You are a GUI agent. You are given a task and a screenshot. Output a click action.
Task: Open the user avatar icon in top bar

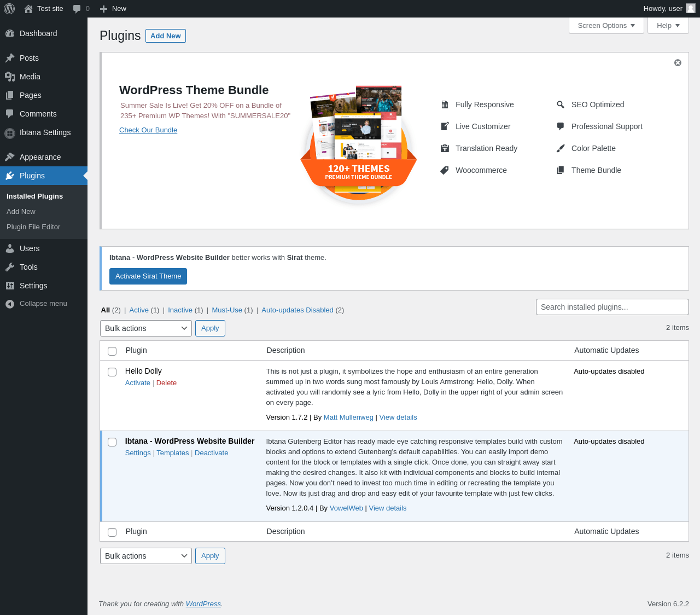pos(691,8)
